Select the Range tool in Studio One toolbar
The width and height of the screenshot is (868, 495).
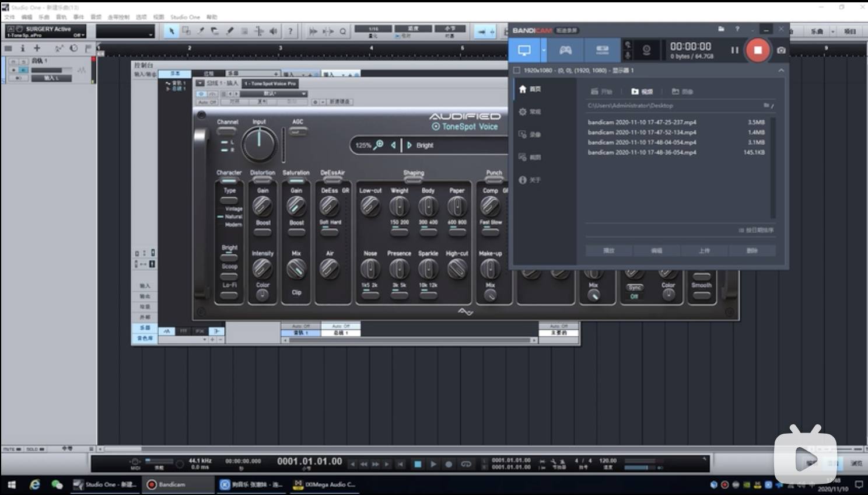click(x=186, y=31)
